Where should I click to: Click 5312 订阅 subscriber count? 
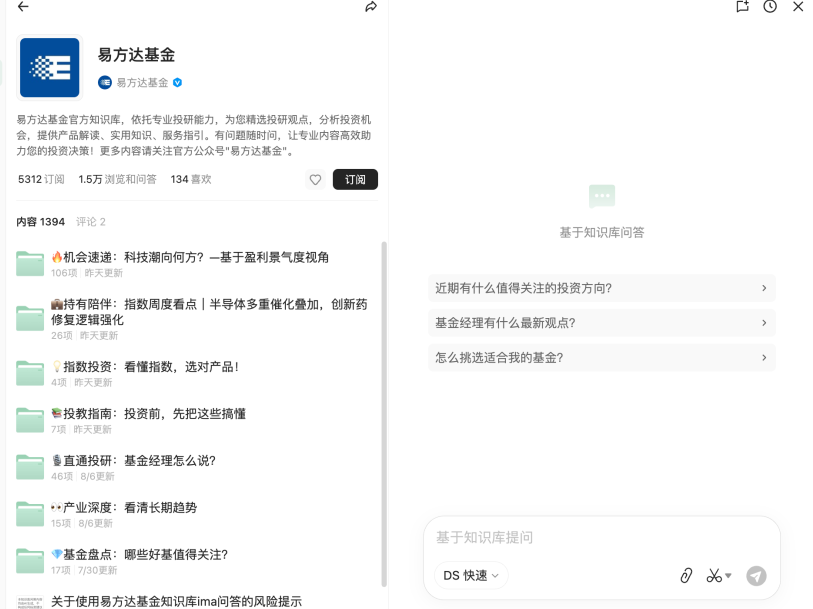41,179
